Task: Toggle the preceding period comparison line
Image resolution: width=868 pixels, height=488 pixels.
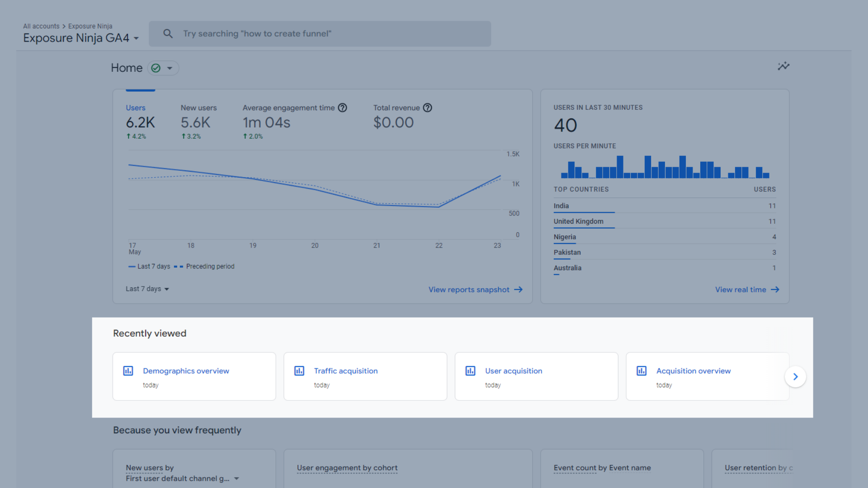Action: [209, 266]
